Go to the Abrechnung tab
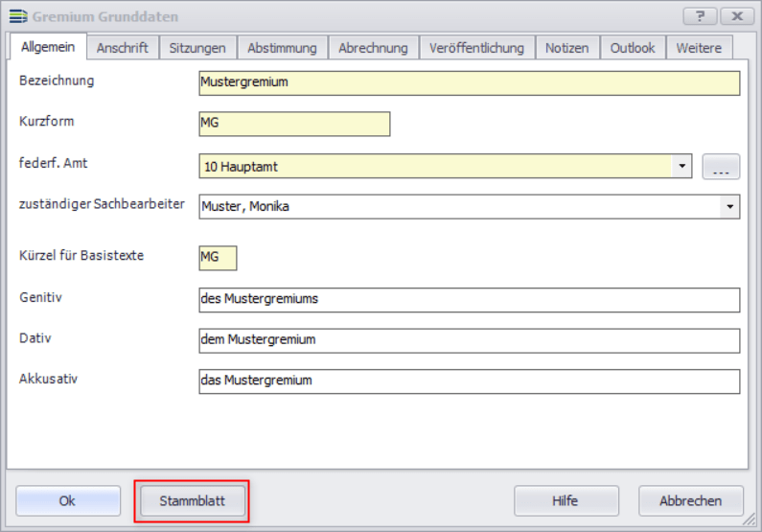 point(373,47)
